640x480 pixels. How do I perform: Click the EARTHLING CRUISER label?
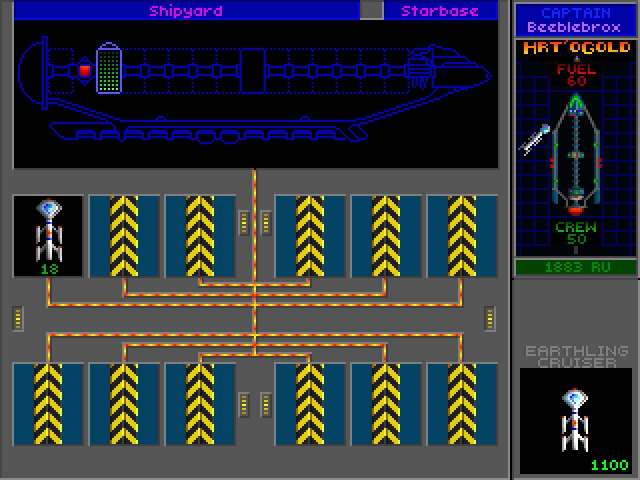[577, 356]
